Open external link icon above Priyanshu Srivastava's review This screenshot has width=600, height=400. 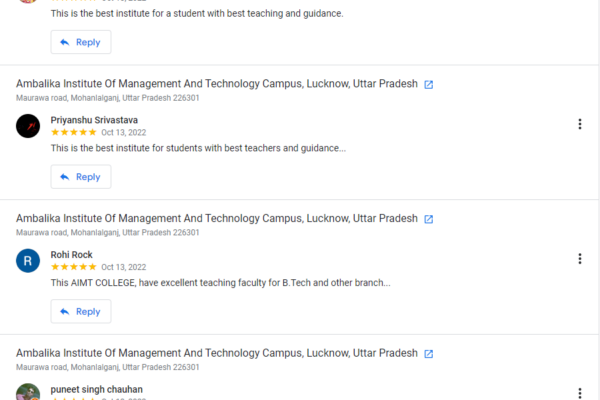429,85
